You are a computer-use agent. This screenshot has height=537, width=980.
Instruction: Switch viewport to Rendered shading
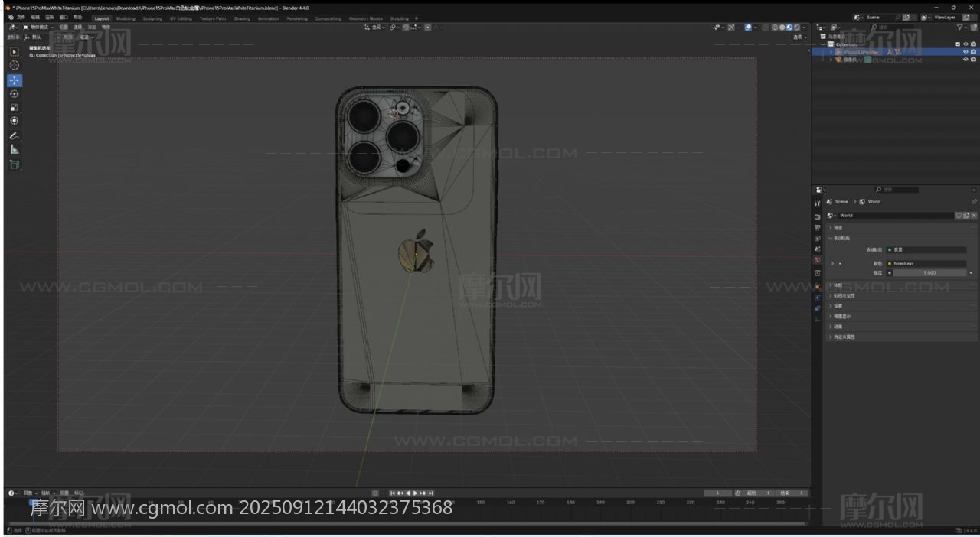click(x=797, y=28)
